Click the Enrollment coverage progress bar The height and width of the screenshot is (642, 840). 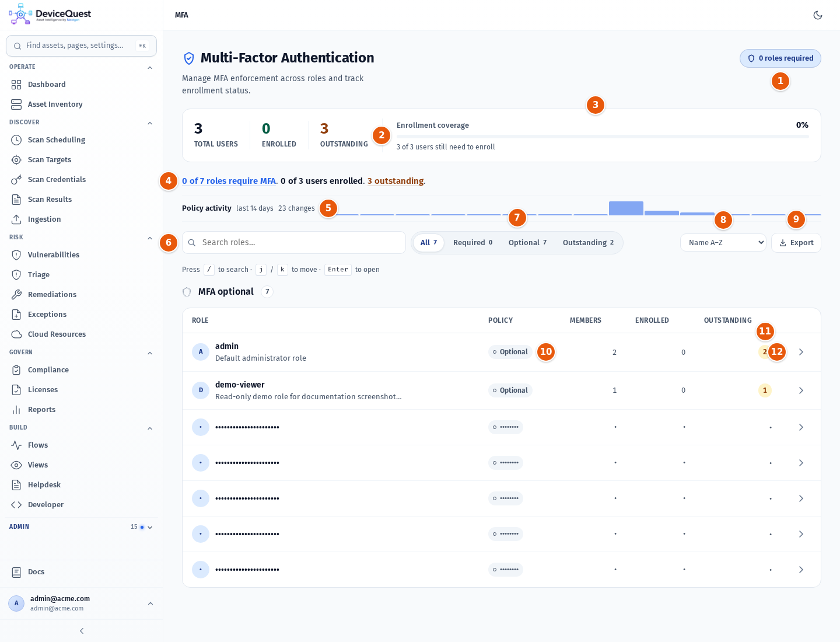[x=603, y=137]
